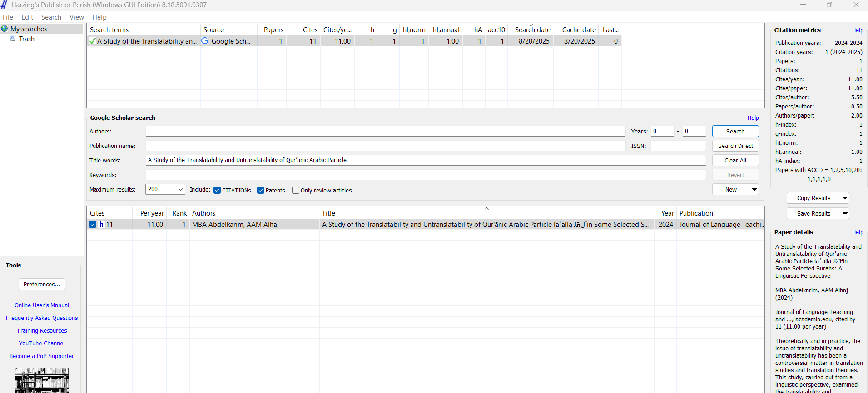Open the Training Resources link

42,330
